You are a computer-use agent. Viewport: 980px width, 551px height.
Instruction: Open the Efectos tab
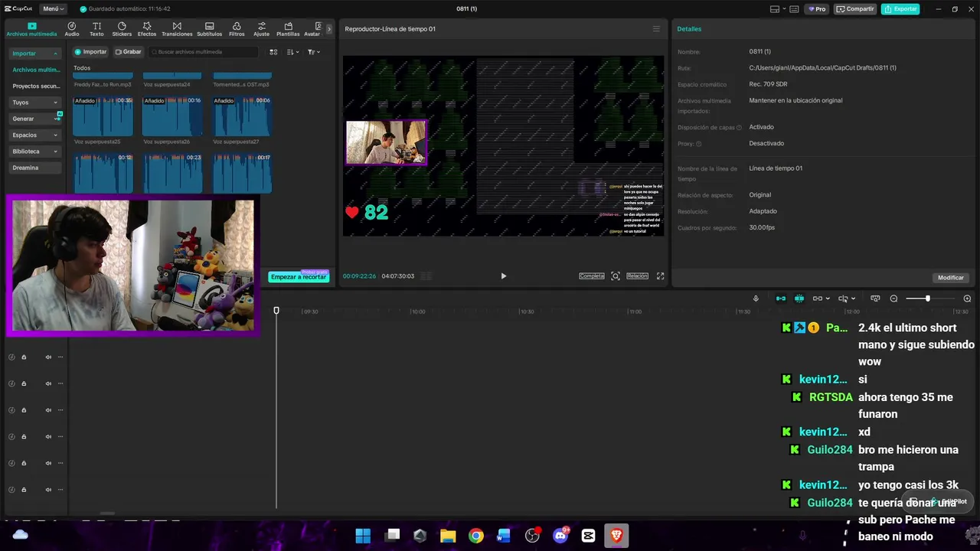click(x=147, y=29)
